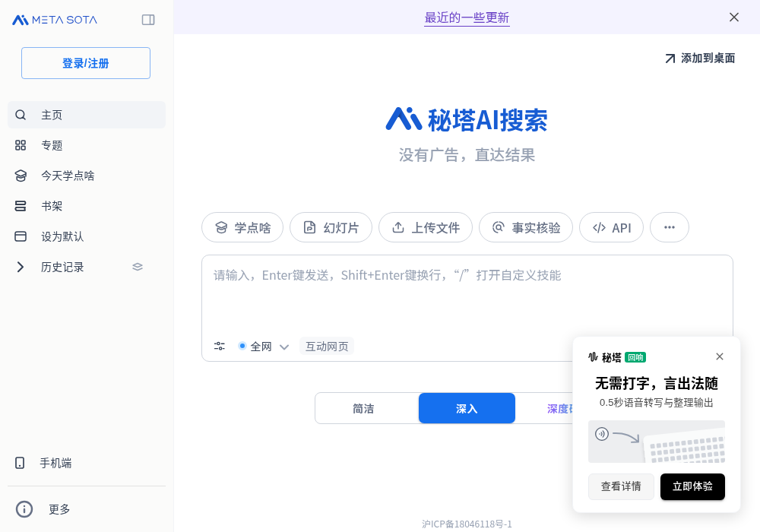Open 专题 in the sidebar
This screenshot has width=760, height=532.
pos(87,145)
